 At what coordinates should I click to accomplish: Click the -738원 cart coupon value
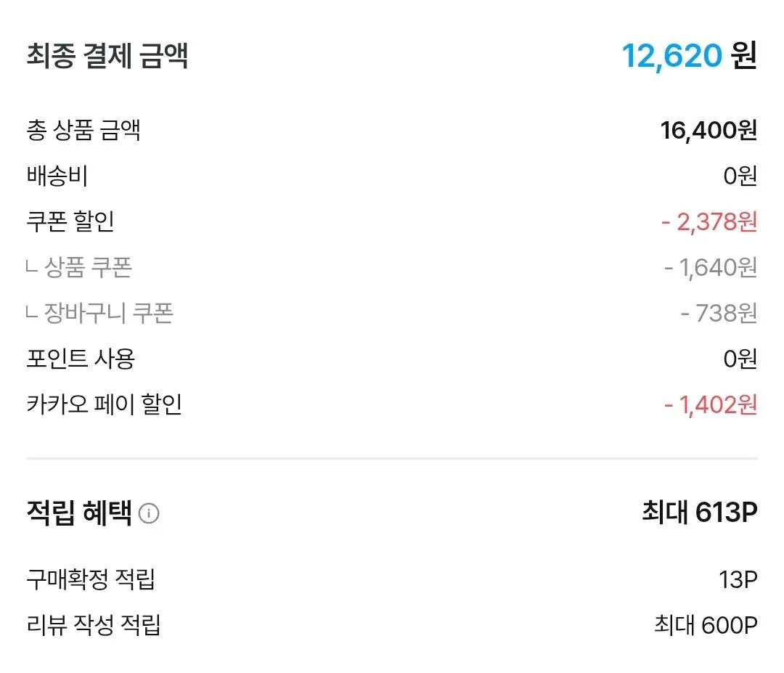(x=719, y=314)
